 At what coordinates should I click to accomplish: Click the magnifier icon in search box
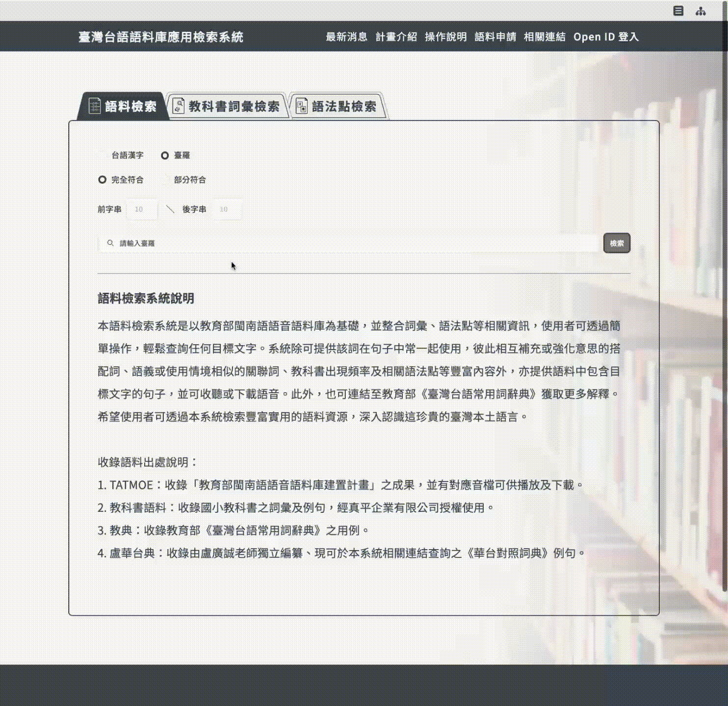(110, 243)
